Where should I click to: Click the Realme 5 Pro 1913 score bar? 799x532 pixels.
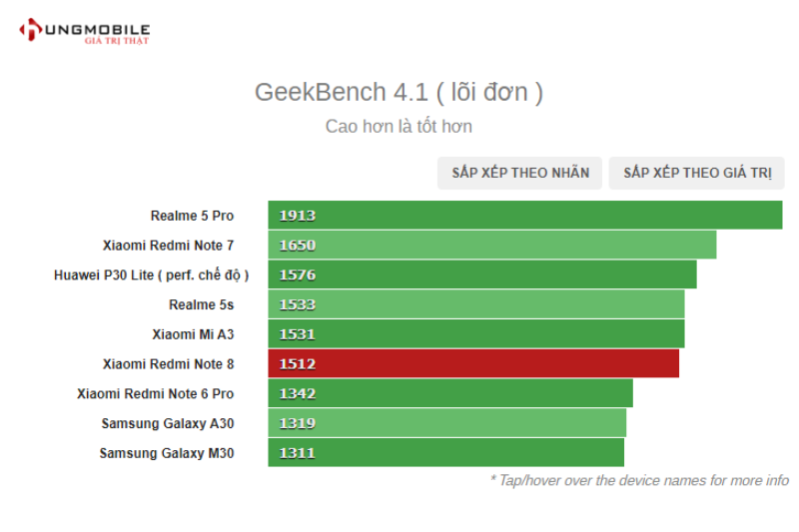[524, 216]
